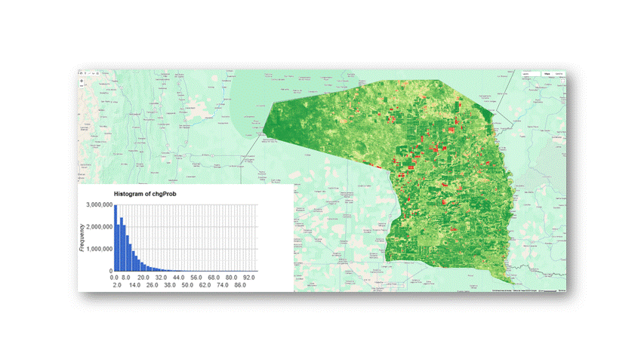
Task: Zoom out of the map
Action: pos(82,85)
